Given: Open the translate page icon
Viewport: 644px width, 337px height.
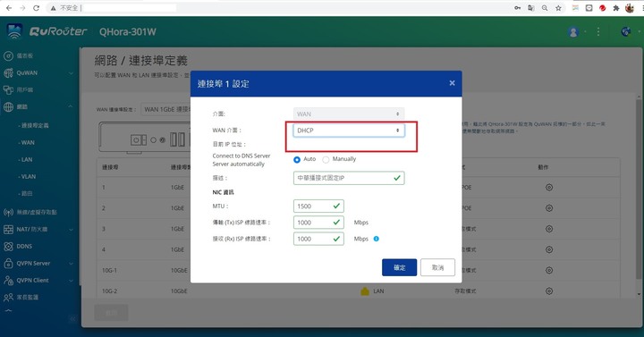Looking at the screenshot, I should point(531,8).
